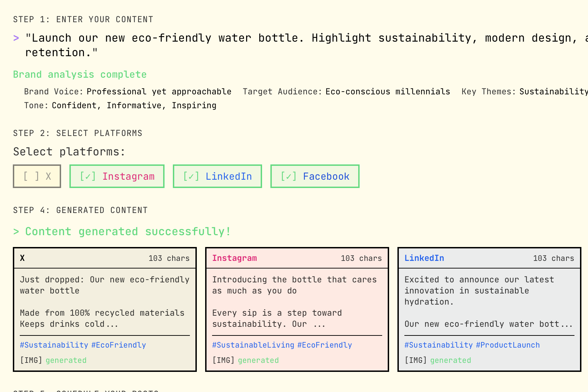588x392 pixels.
Task: Open the X generated post card header
Action: coord(104,258)
